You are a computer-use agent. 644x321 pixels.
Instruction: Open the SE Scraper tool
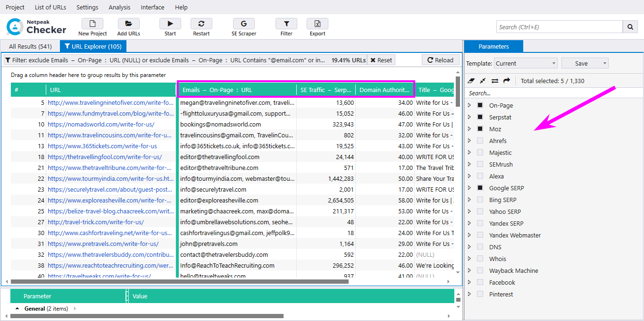[244, 24]
